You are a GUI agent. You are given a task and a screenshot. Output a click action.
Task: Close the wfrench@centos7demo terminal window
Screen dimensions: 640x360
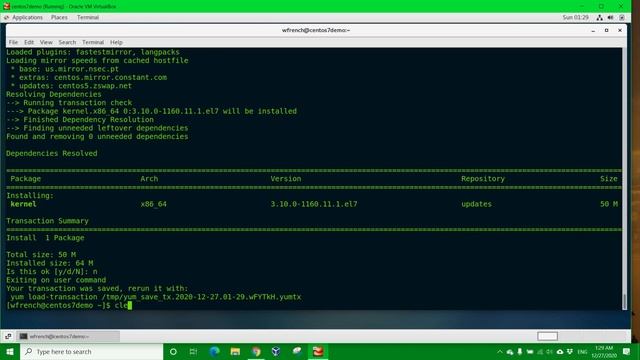click(620, 30)
